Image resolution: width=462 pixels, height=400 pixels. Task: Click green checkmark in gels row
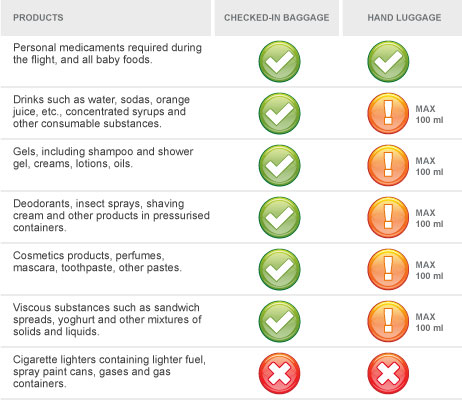coord(279,165)
